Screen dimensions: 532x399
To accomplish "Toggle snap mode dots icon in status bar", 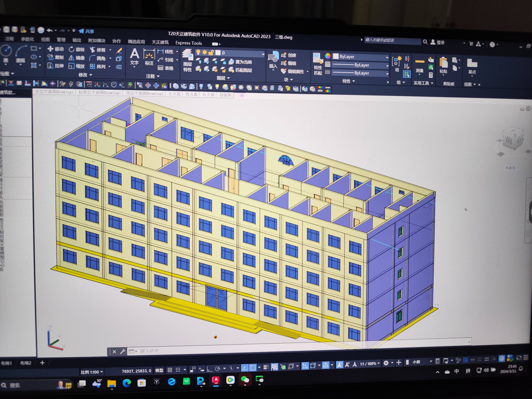I will click(x=178, y=370).
